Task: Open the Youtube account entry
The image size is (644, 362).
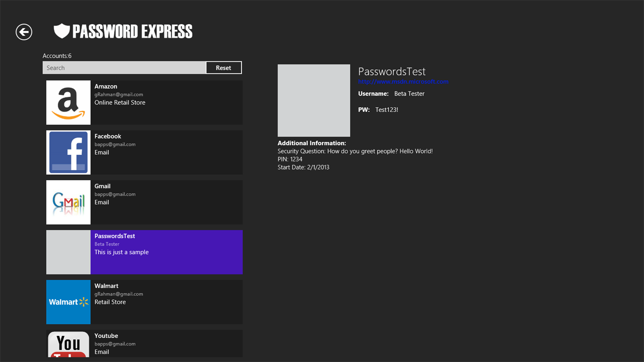Action: click(x=166, y=344)
